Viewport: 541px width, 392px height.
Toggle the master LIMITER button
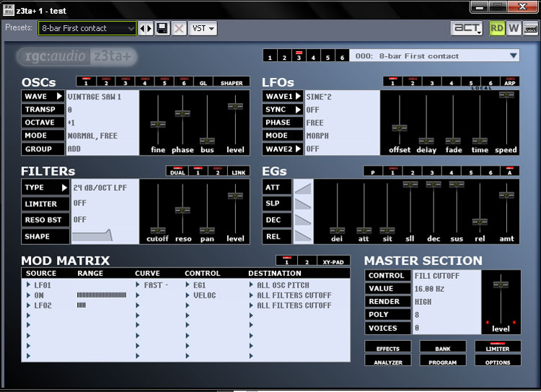click(x=498, y=347)
